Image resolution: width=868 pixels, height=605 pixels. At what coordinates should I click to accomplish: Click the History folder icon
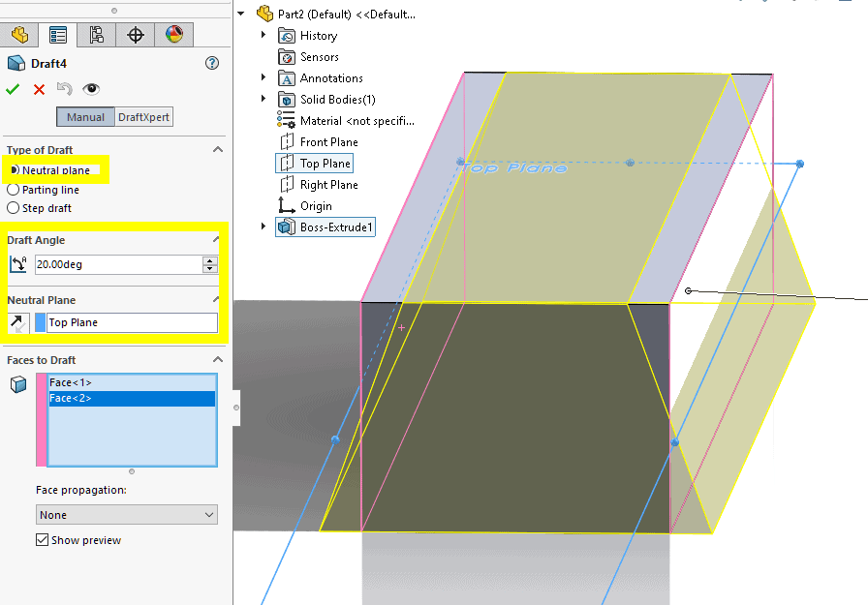(x=286, y=36)
